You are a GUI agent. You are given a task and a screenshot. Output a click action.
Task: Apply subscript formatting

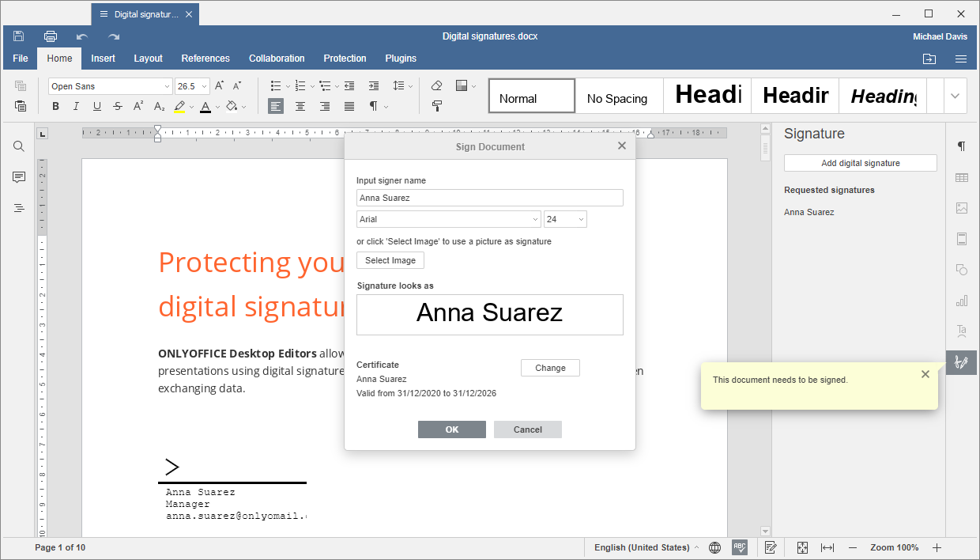coord(159,106)
